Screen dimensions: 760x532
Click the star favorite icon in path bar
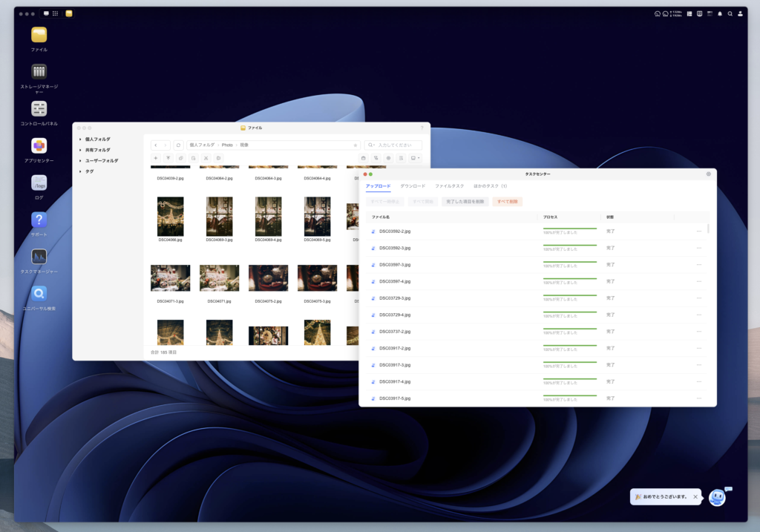[x=356, y=145]
